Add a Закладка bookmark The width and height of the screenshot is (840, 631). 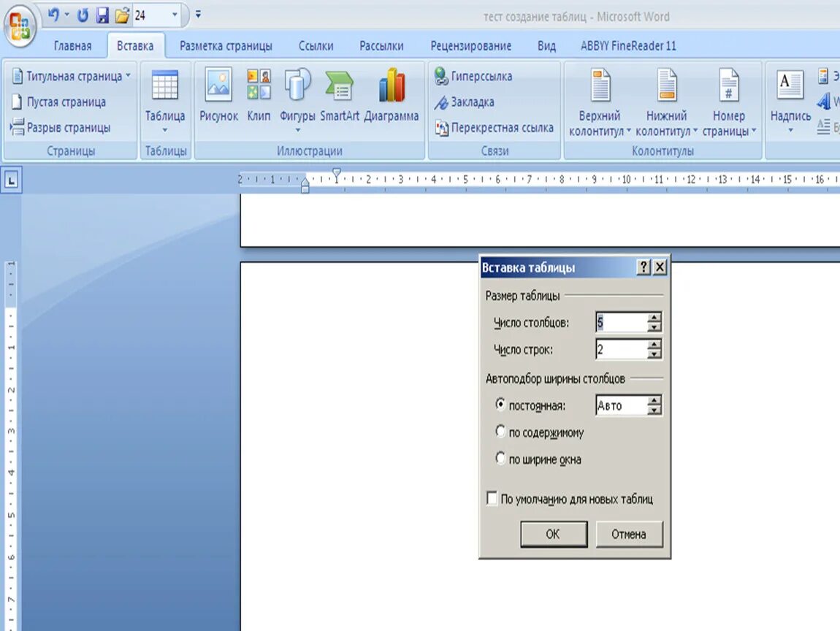pos(464,102)
